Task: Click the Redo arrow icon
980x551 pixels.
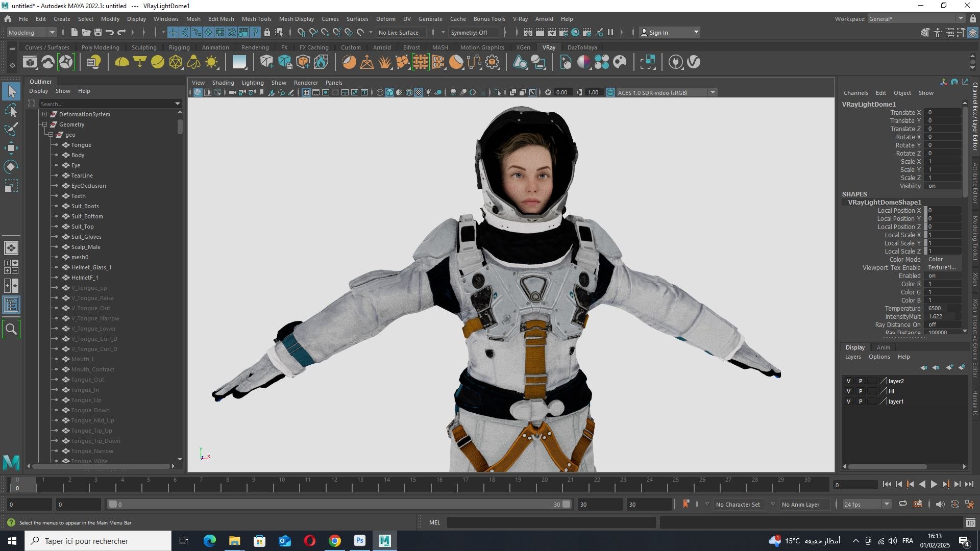Action: [121, 32]
